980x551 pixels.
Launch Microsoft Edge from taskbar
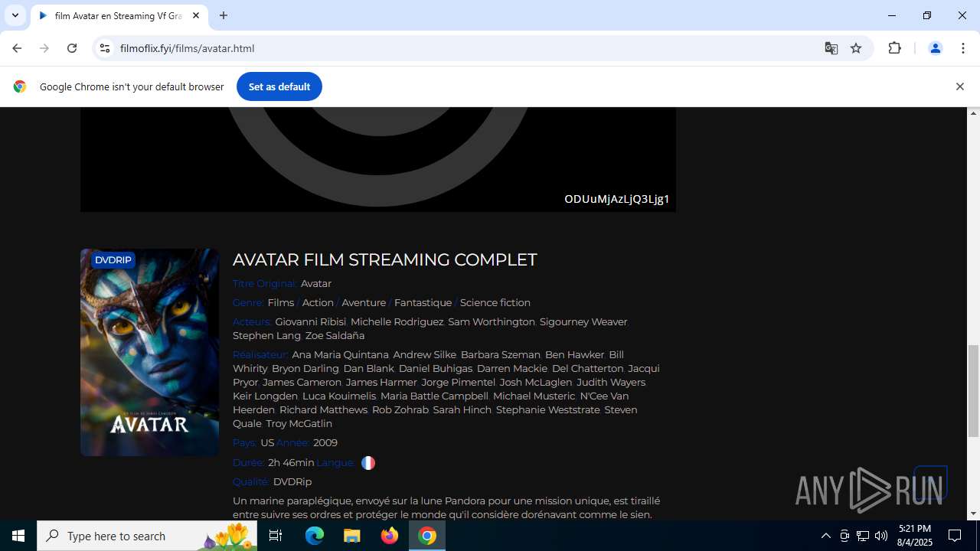point(315,536)
